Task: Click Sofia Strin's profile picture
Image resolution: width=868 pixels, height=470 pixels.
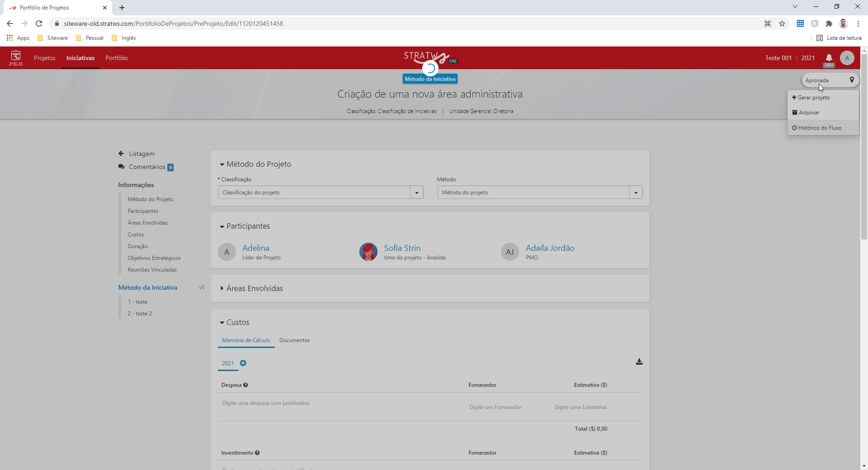Action: coord(368,252)
